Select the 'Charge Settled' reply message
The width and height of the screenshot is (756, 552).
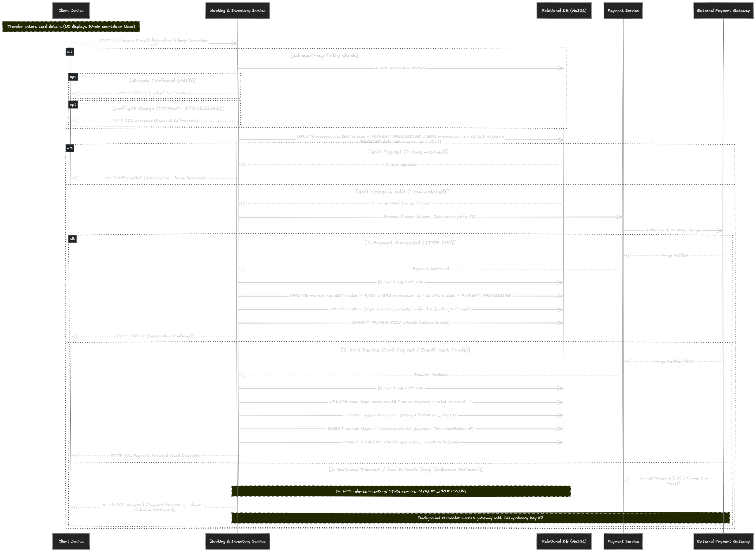click(673, 255)
